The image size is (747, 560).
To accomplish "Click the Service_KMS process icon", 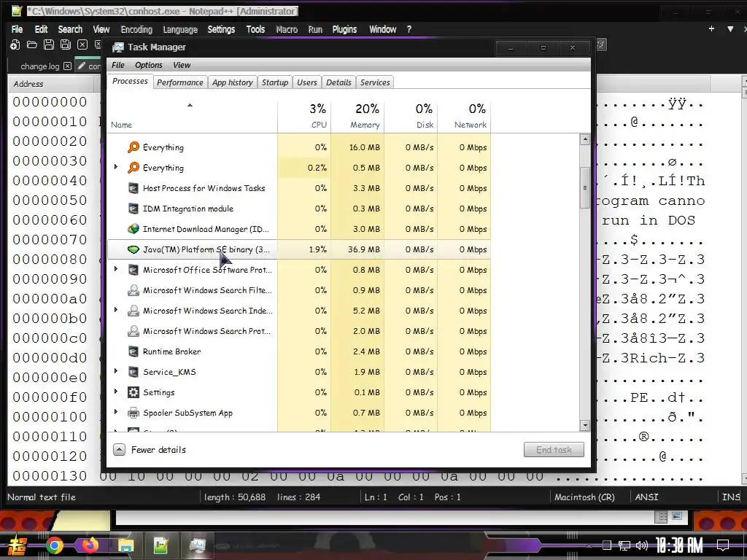I will (133, 372).
